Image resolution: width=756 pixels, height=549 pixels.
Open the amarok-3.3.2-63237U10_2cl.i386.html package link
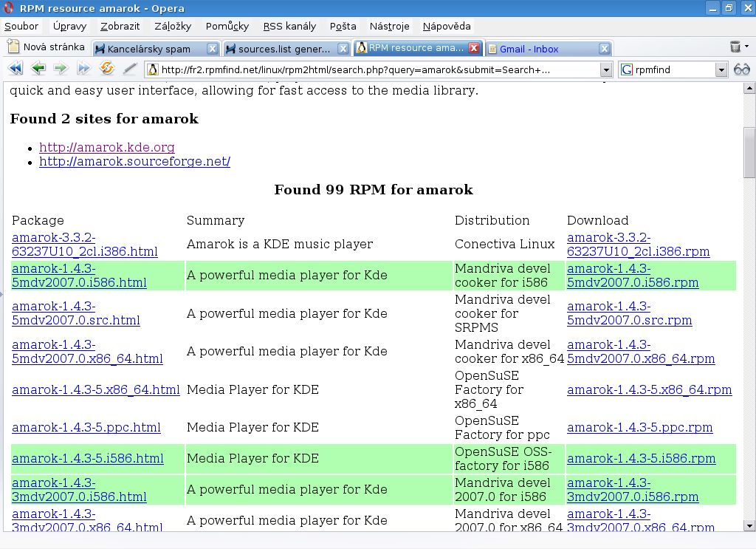tap(85, 245)
